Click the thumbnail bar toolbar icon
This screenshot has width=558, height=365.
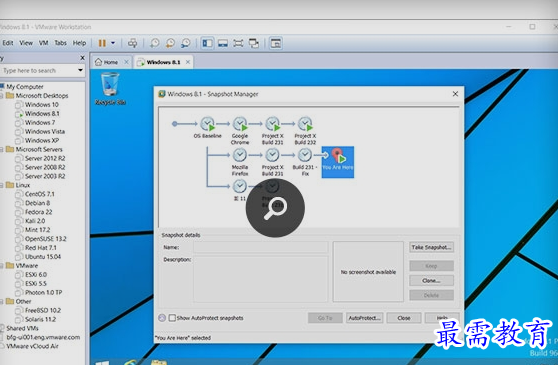pyautogui.click(x=223, y=43)
